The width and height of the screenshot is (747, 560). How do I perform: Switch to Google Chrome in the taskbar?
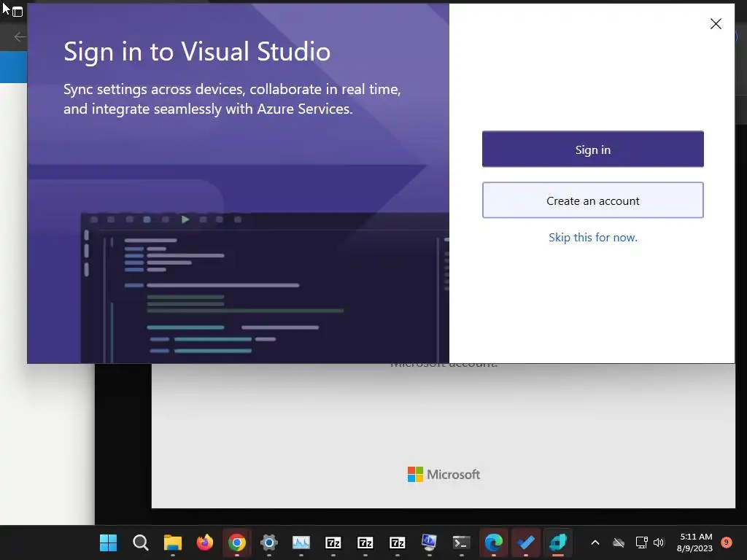(x=237, y=542)
